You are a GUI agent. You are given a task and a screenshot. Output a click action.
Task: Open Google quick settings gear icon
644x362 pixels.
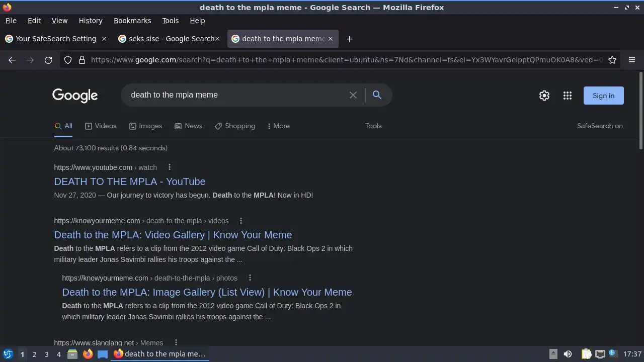pyautogui.click(x=544, y=96)
